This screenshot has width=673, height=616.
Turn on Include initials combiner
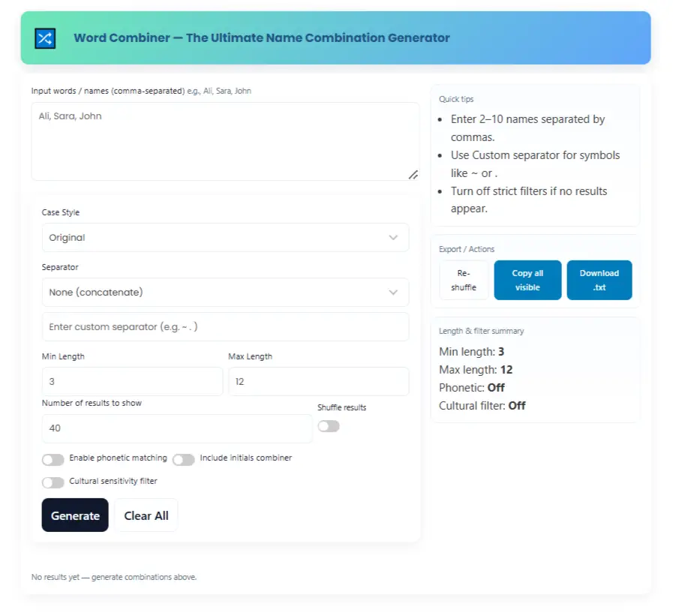[184, 460]
